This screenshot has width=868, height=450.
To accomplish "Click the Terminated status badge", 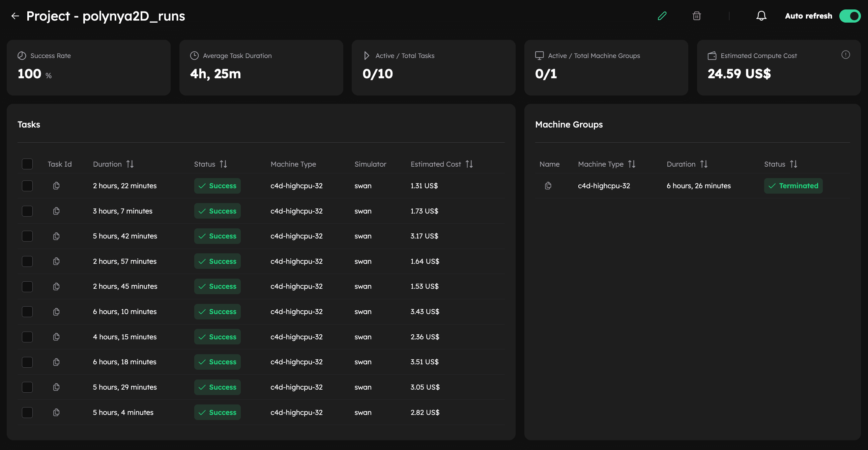I will coord(793,186).
